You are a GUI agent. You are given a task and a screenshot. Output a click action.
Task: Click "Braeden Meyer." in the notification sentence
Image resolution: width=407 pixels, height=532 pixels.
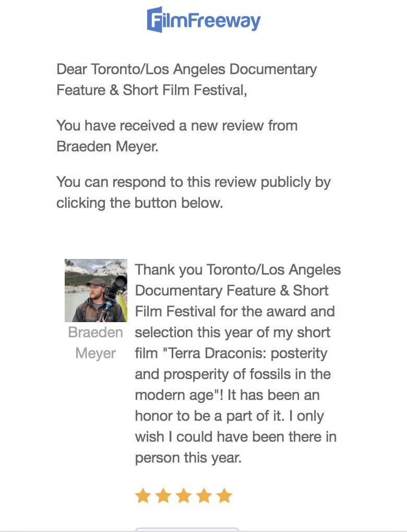point(107,147)
